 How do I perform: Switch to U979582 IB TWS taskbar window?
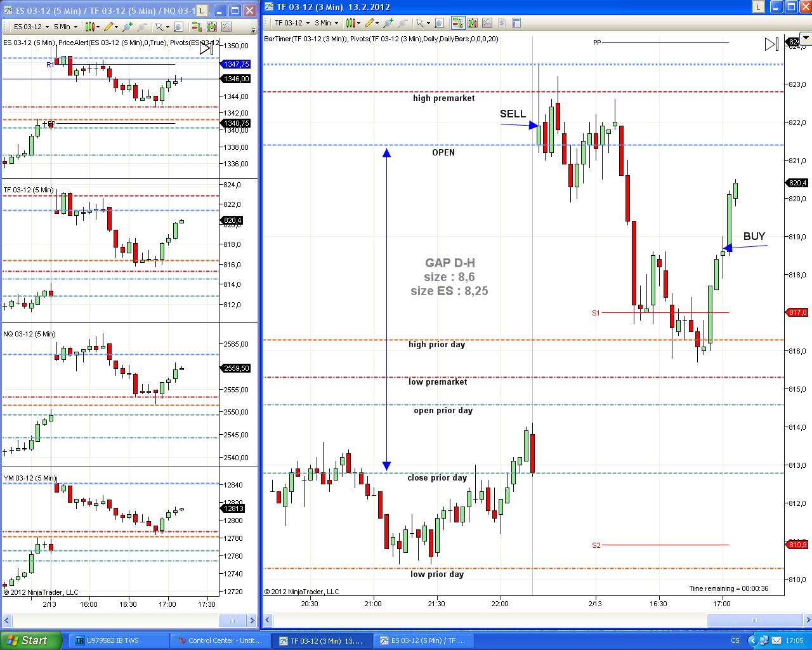point(119,640)
